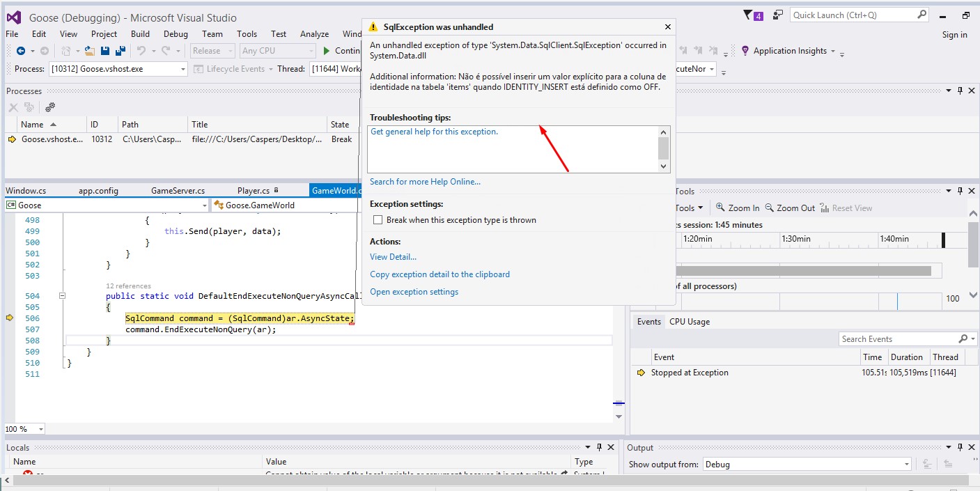The width and height of the screenshot is (980, 491).
Task: Click the Search Events magnifier icon
Action: pos(963,339)
